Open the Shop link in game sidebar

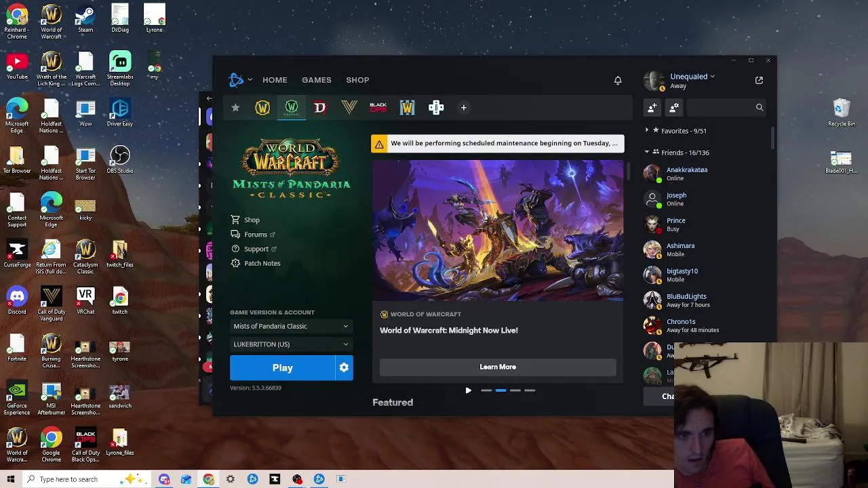click(x=245, y=220)
